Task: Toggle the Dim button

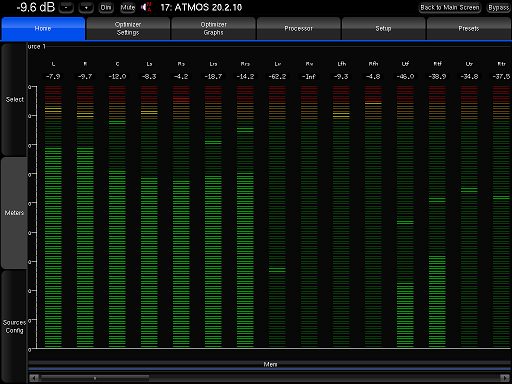Action: pyautogui.click(x=106, y=7)
